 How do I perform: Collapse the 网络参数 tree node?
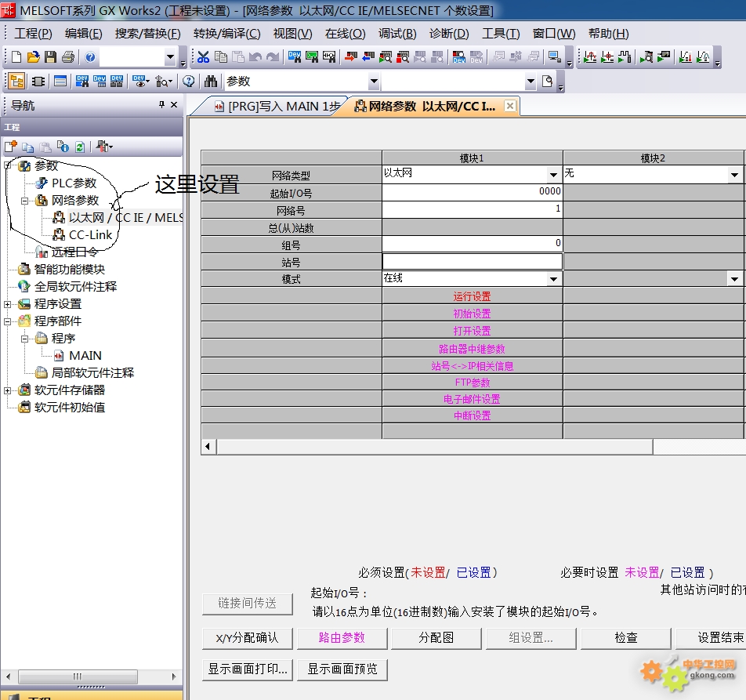(x=25, y=201)
